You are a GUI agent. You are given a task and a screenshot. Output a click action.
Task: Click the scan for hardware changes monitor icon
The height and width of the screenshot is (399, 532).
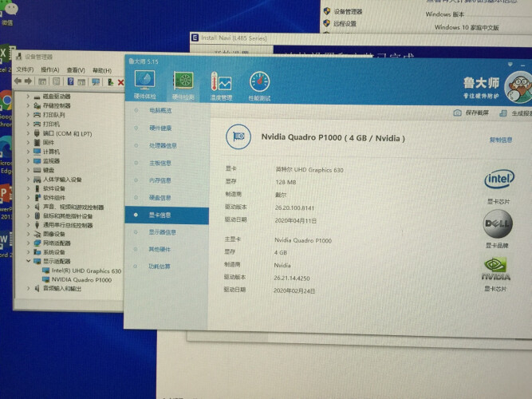point(96,82)
